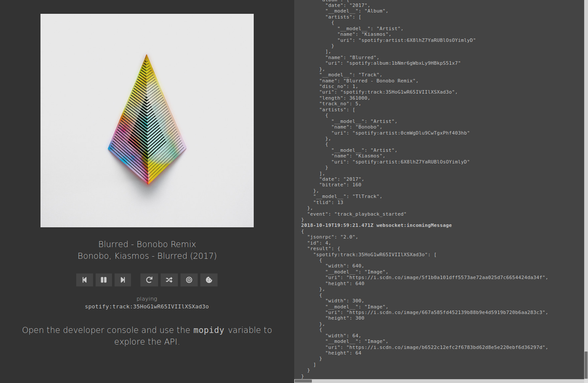Toggle shuffle (random) playback
Viewport: 588px width, 383px height.
(169, 280)
